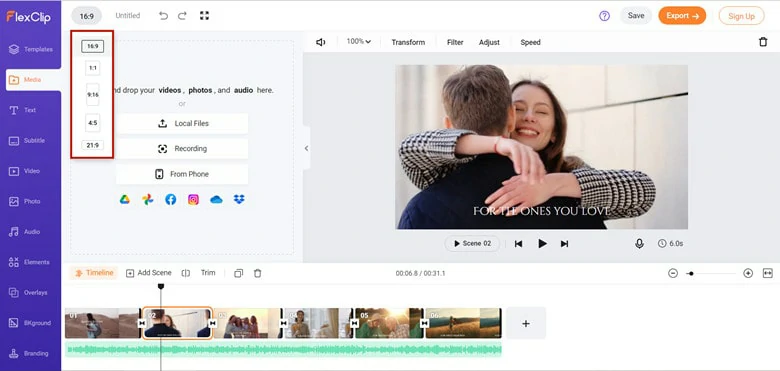Import from Dropbox

tap(239, 200)
